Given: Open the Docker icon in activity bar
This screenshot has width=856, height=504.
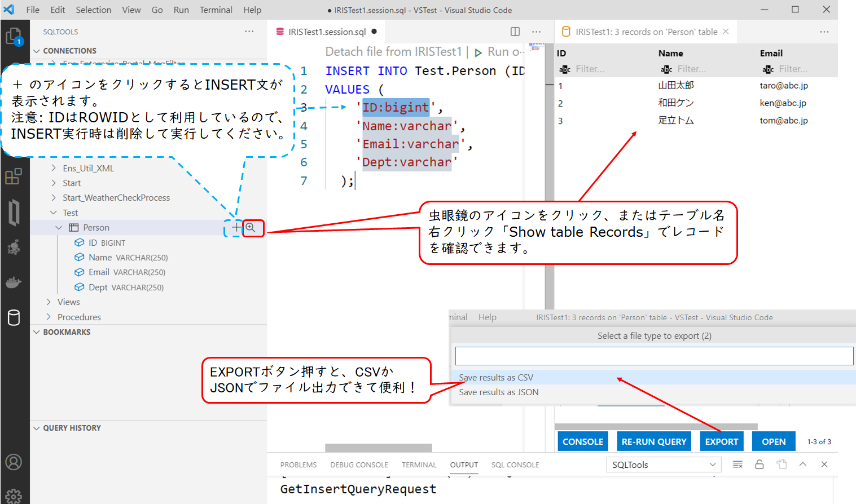Looking at the screenshot, I should click(14, 282).
